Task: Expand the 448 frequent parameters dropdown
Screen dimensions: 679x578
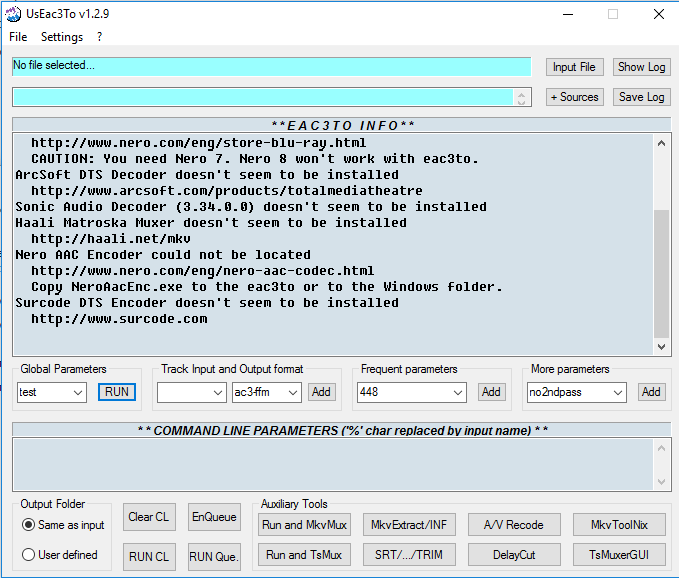Action: coord(458,393)
